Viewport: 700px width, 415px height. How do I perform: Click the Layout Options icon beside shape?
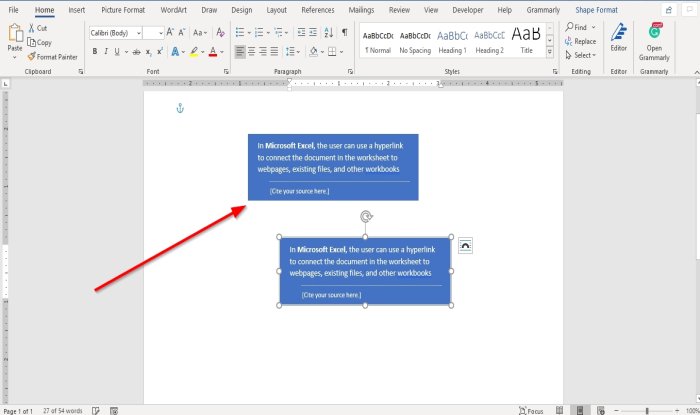click(x=465, y=245)
